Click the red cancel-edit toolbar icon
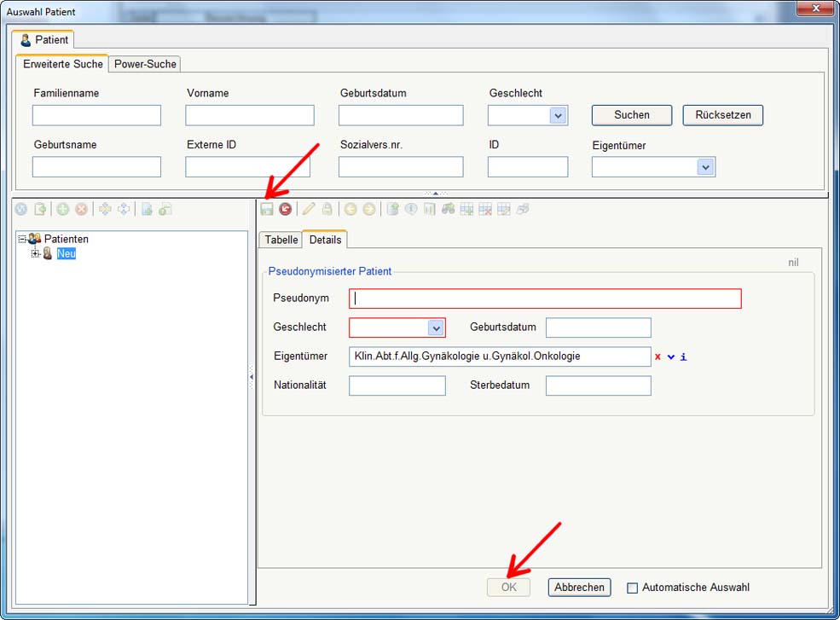Viewport: 840px width, 620px height. click(x=286, y=209)
